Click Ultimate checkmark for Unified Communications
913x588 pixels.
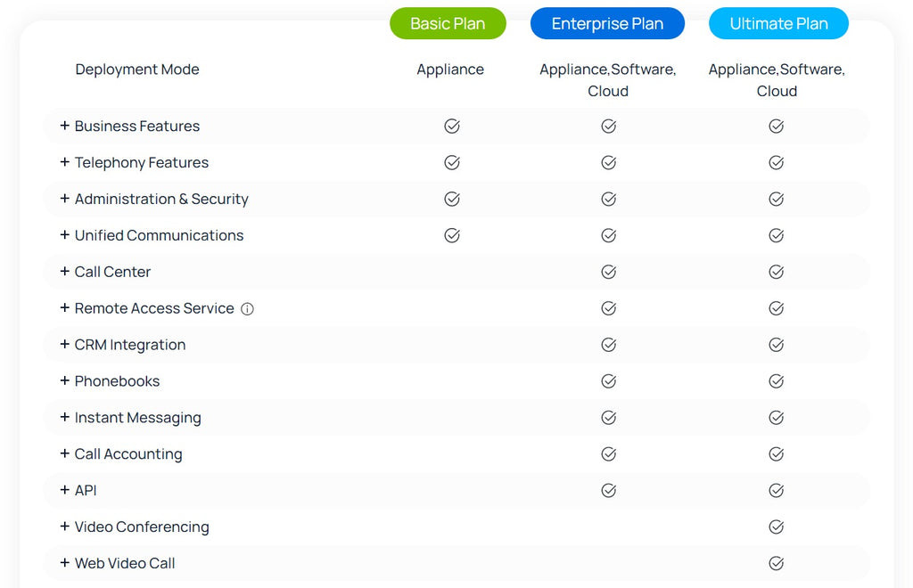777,235
